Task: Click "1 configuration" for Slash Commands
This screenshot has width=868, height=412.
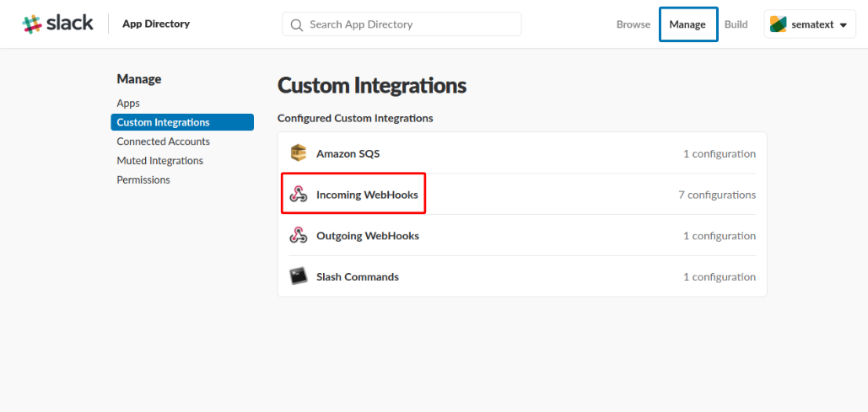Action: click(719, 276)
